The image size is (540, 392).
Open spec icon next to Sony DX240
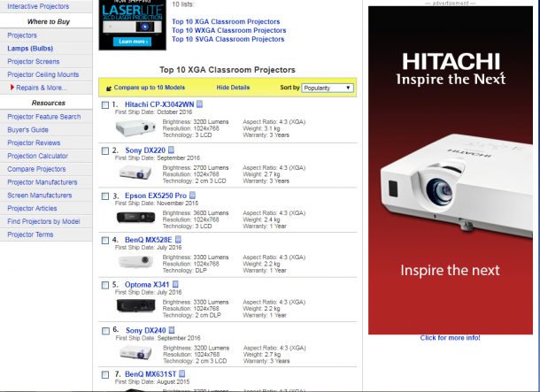coord(172,330)
